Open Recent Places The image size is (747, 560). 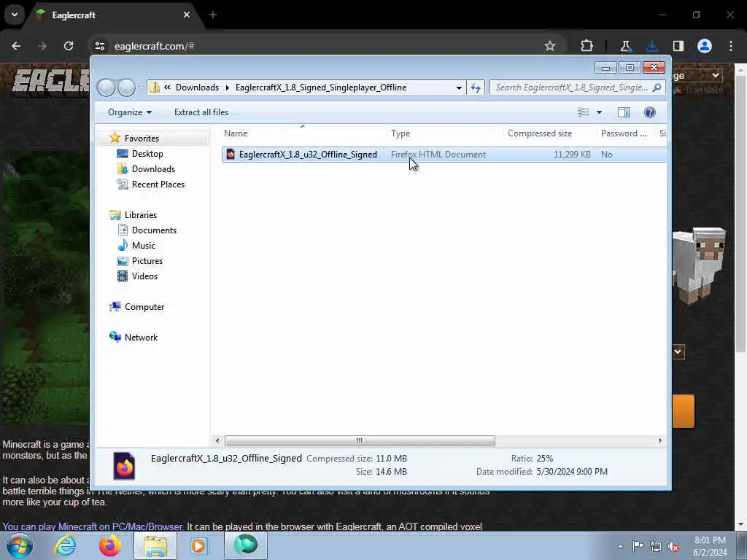pos(158,184)
